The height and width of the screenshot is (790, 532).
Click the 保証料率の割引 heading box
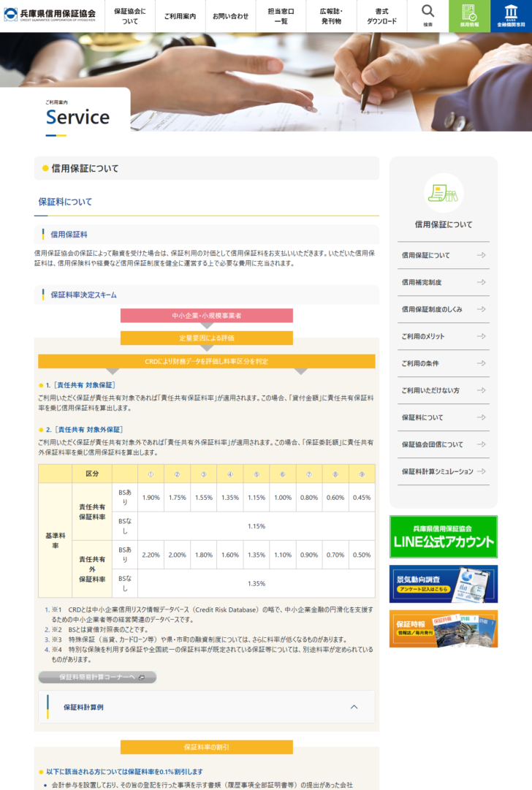207,747
